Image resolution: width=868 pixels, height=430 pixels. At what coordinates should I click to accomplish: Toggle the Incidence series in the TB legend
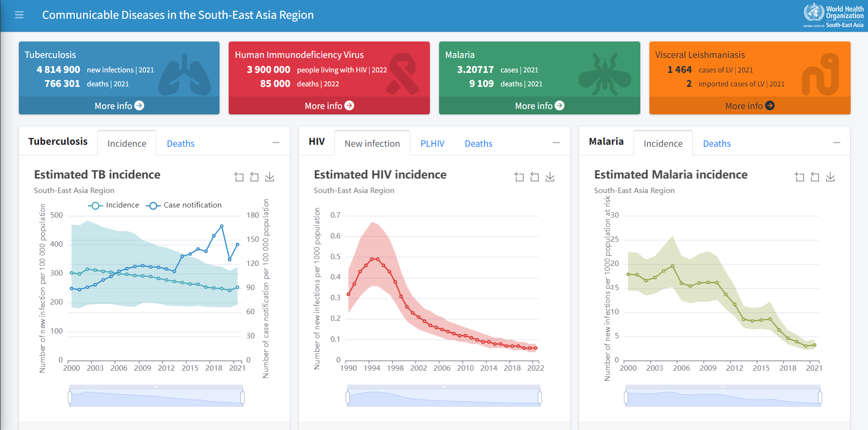pos(122,205)
